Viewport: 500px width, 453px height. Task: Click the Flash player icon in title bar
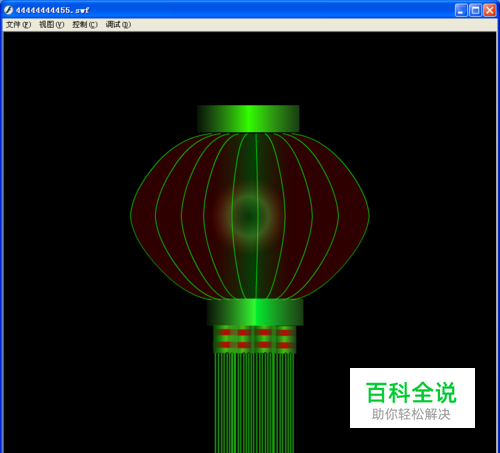pyautogui.click(x=8, y=10)
